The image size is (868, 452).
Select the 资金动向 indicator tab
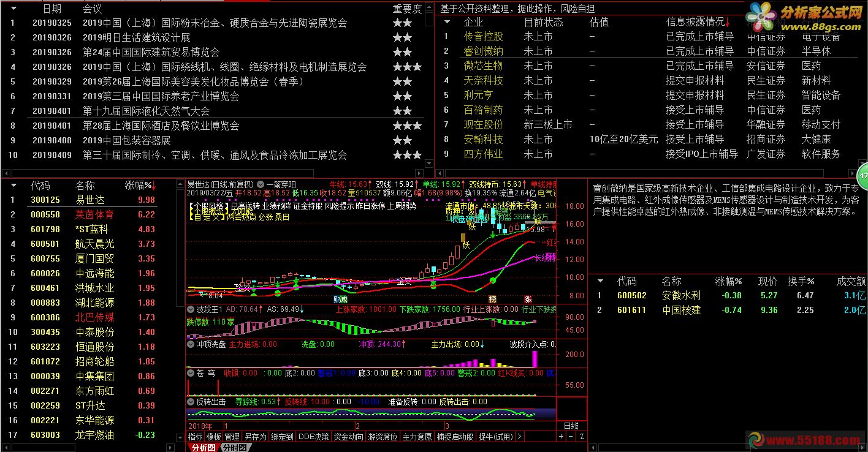click(x=348, y=437)
